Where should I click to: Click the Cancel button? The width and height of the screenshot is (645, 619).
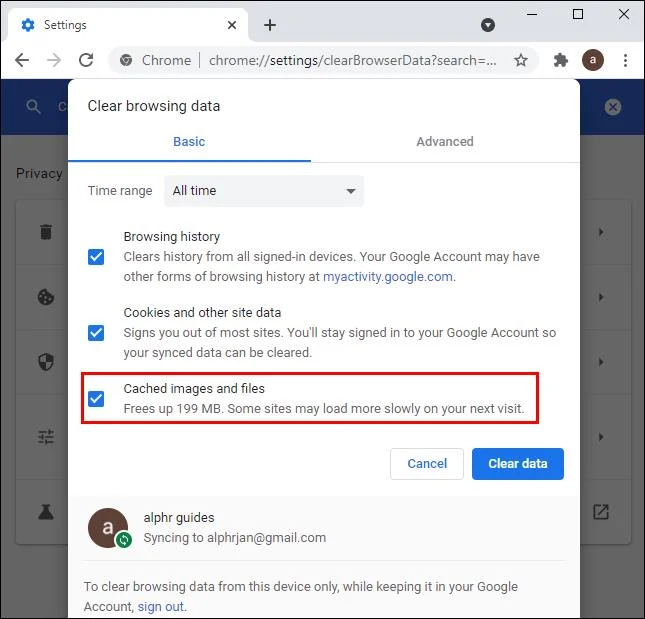tap(427, 464)
